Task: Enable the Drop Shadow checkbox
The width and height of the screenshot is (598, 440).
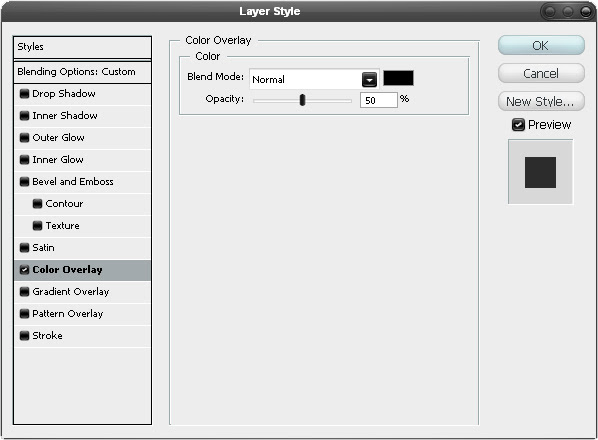Action: click(x=24, y=93)
